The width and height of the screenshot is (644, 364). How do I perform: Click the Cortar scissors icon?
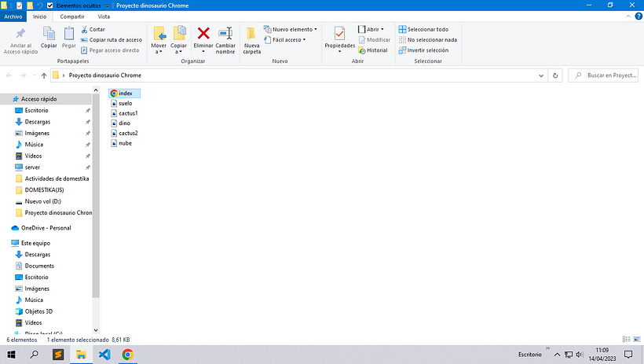coord(83,29)
